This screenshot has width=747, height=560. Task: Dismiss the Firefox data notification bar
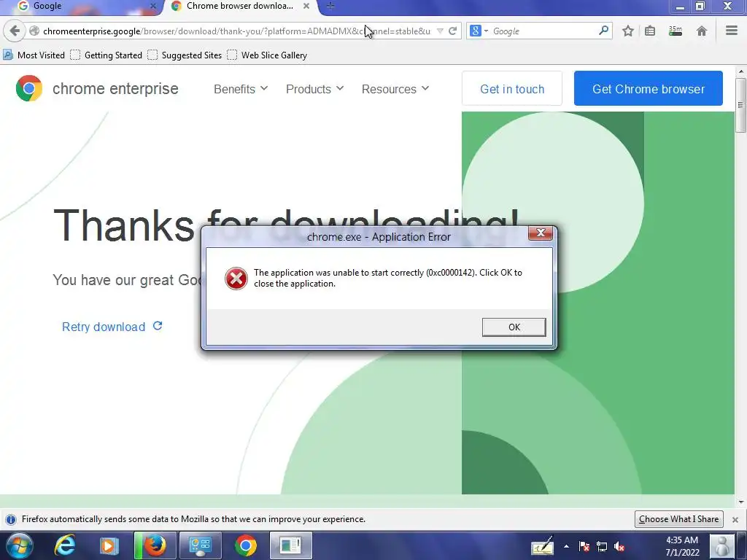point(735,519)
